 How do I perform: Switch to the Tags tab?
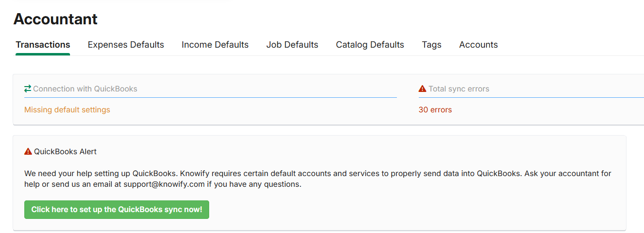click(x=431, y=45)
